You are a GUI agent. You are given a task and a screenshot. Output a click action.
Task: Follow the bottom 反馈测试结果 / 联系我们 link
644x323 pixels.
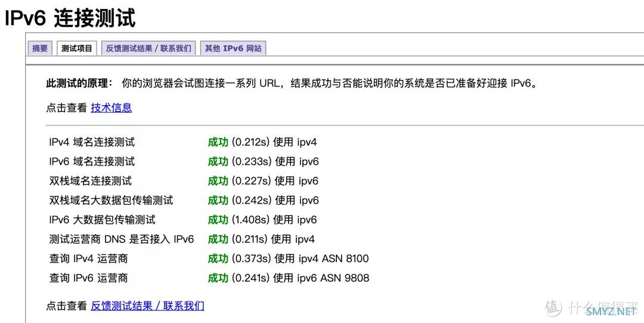147,306
